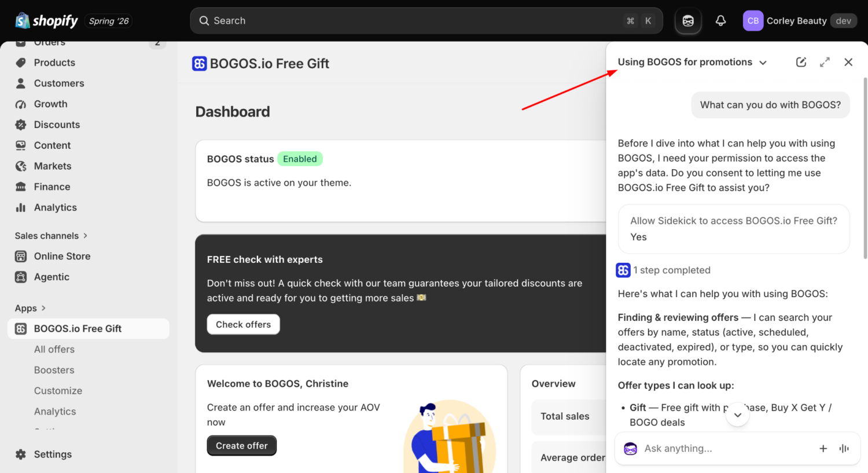The height and width of the screenshot is (473, 868).
Task: Open the Using BOGOS for promotions conversation dropdown
Action: click(693, 62)
